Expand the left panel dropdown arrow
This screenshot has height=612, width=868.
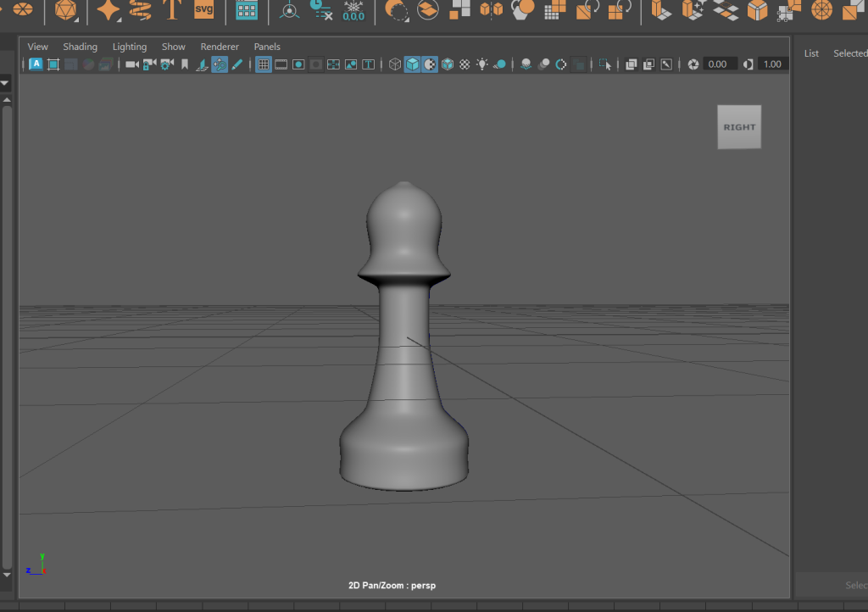click(4, 83)
